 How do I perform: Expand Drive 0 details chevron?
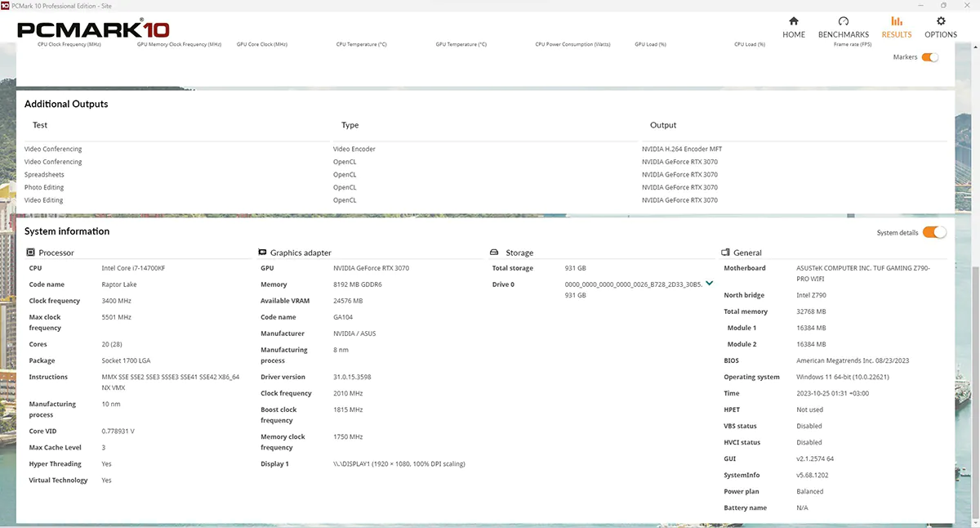tap(709, 283)
